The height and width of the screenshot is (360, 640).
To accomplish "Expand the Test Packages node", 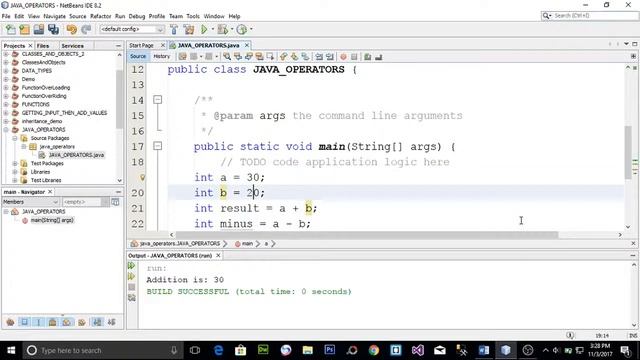I will pyautogui.click(x=15, y=163).
